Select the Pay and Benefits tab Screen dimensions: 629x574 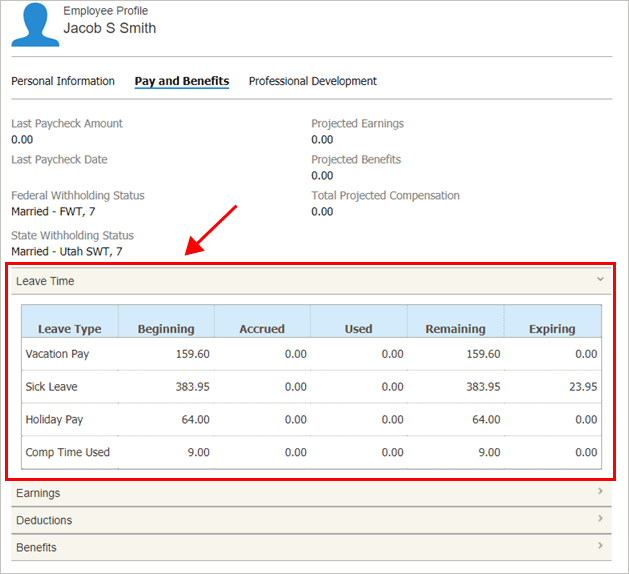[x=182, y=81]
